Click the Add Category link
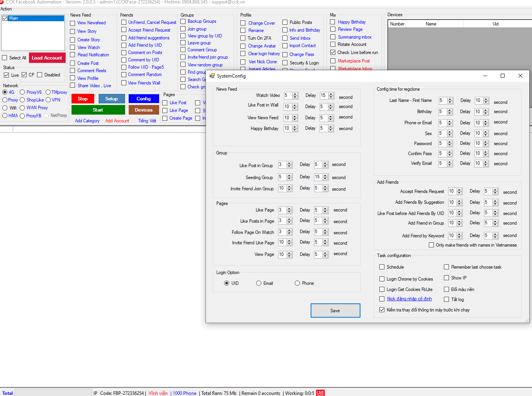532x396 pixels. 87,121
